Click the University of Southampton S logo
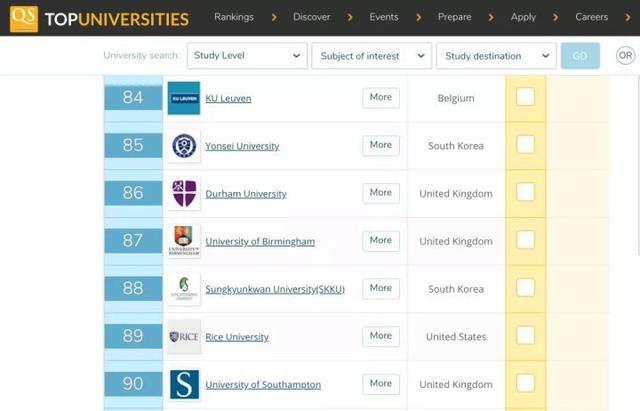640x411 pixels. click(184, 384)
